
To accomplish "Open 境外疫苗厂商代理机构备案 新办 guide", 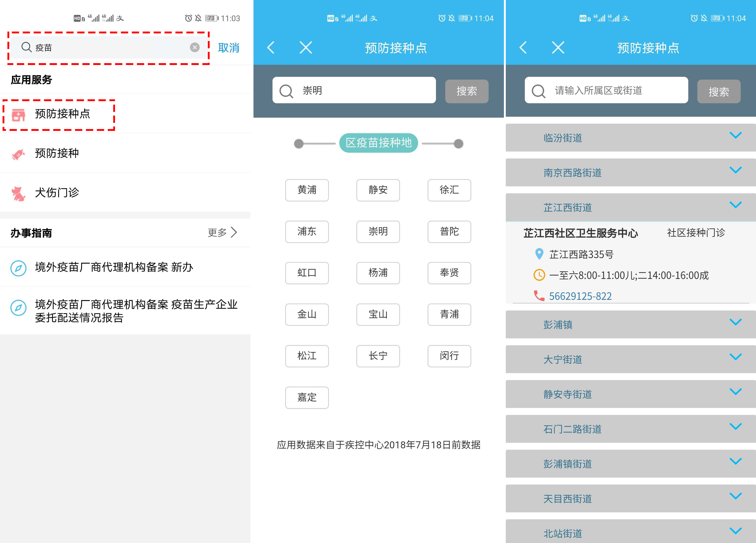I will pos(114,267).
